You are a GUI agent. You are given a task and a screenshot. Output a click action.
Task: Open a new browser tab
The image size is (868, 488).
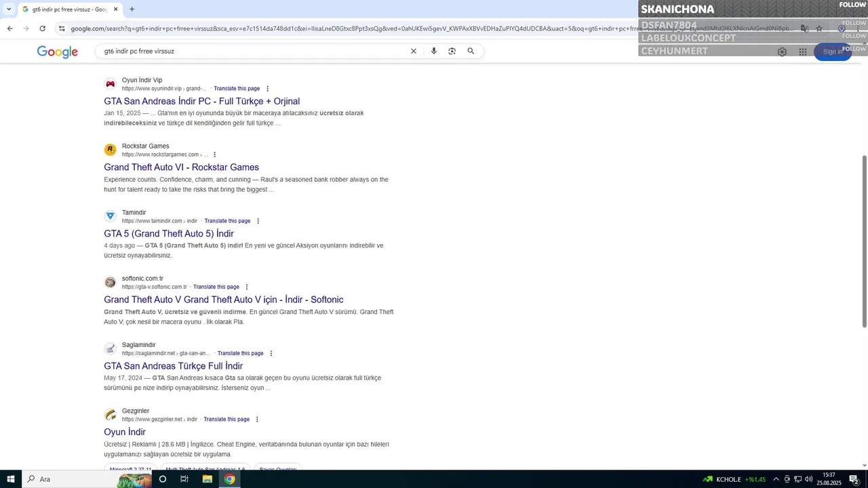[132, 9]
